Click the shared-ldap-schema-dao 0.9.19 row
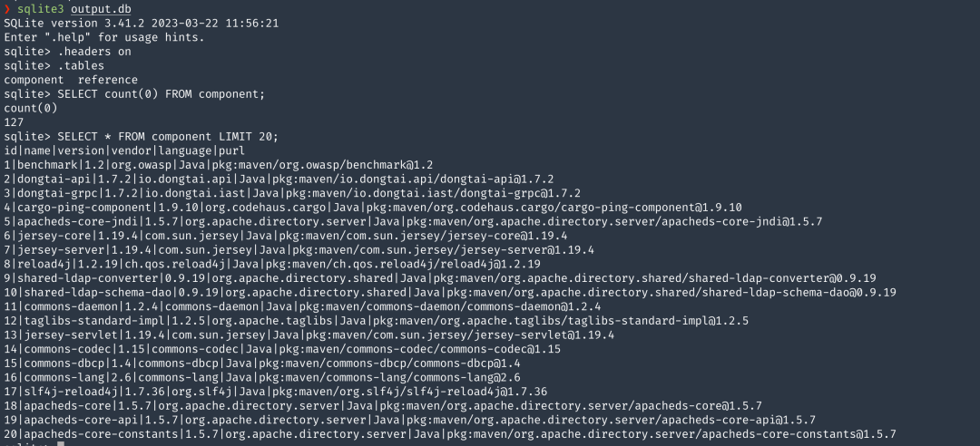The image size is (980, 446). [x=449, y=292]
